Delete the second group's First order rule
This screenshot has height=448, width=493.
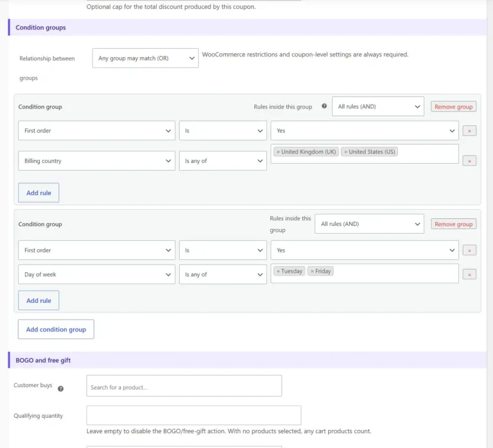(x=469, y=250)
